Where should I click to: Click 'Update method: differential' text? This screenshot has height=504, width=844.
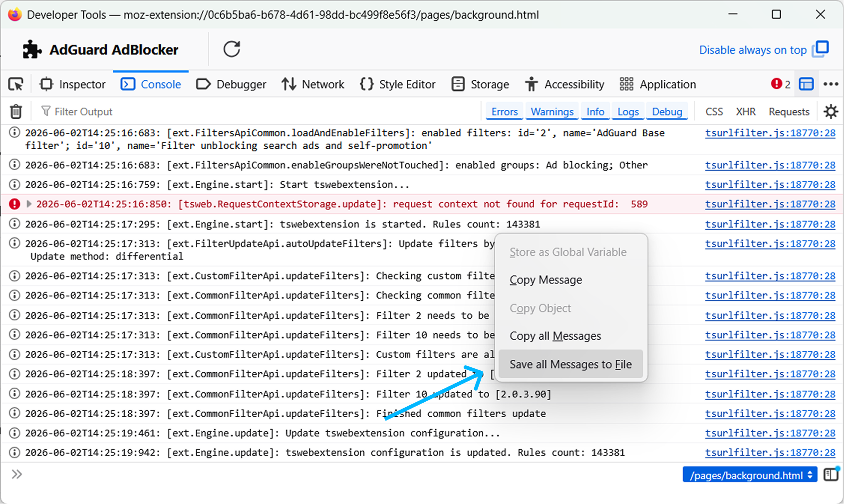(x=107, y=256)
